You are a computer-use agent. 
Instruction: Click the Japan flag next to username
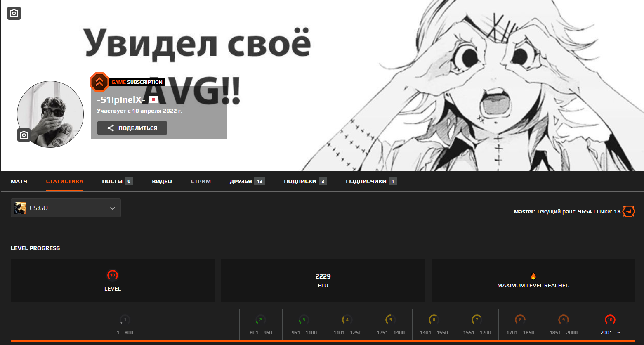tap(153, 100)
